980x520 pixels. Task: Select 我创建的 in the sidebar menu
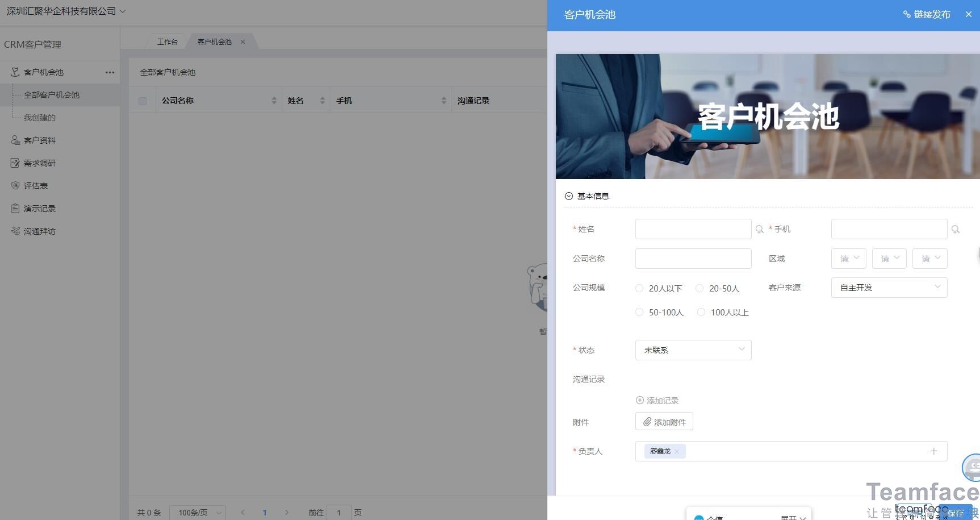pyautogui.click(x=40, y=118)
